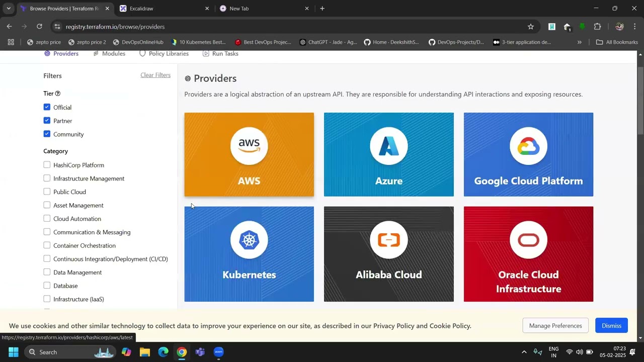644x362 pixels.
Task: Enable the Data Management category filter
Action: [47, 272]
